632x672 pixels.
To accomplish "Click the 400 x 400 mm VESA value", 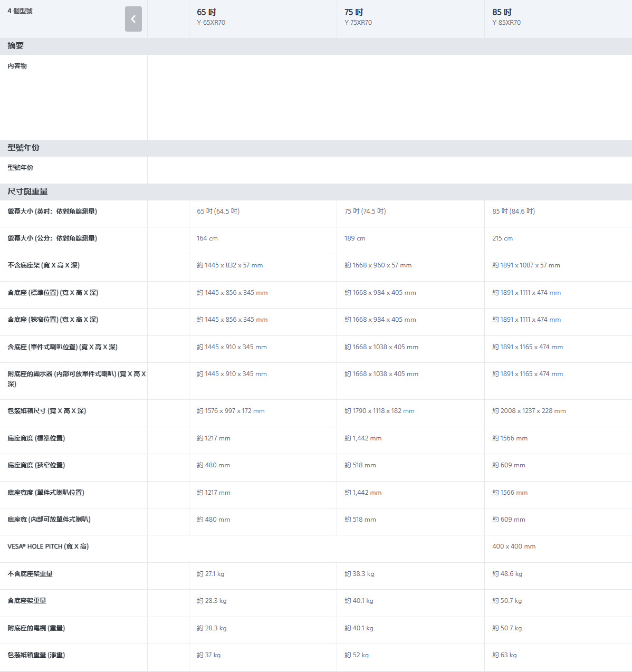I will [514, 546].
